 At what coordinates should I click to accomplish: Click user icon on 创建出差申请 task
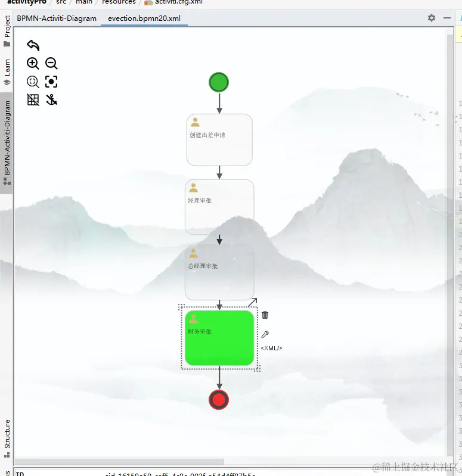pyautogui.click(x=195, y=122)
